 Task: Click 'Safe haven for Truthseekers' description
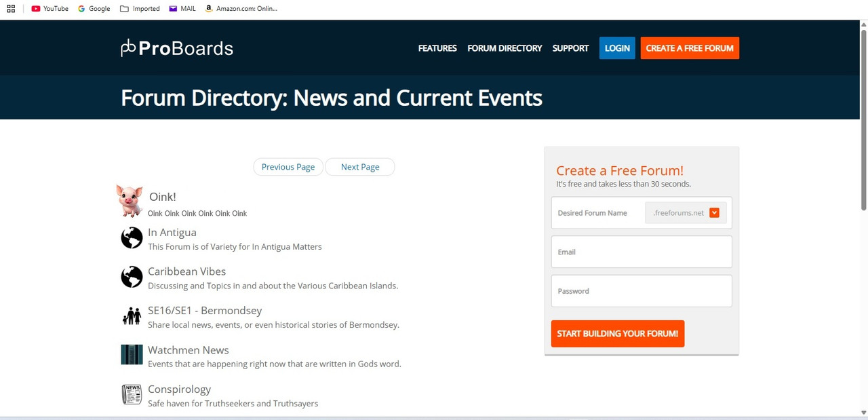click(233, 403)
